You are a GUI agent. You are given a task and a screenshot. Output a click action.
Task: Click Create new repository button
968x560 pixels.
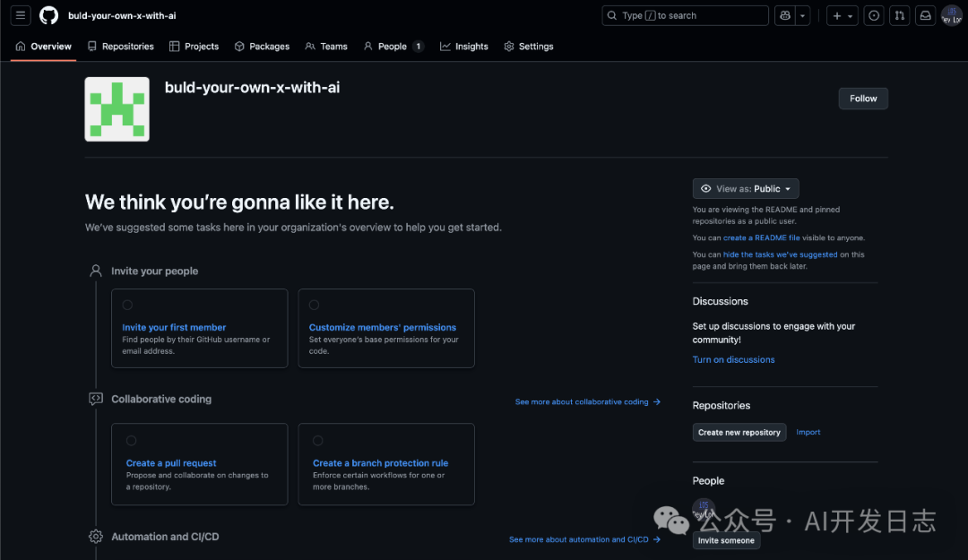[739, 432]
